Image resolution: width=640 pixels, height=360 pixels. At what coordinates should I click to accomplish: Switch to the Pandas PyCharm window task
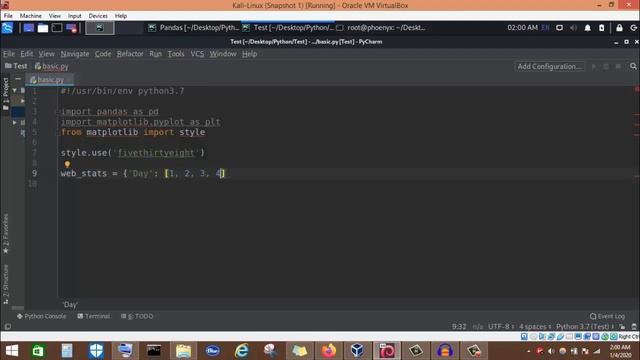193,28
